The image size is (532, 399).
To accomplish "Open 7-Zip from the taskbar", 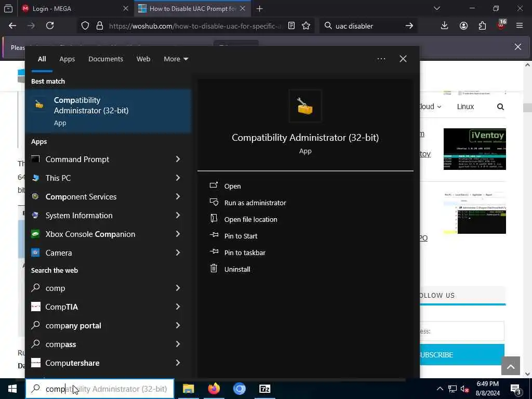I will [x=264, y=389].
